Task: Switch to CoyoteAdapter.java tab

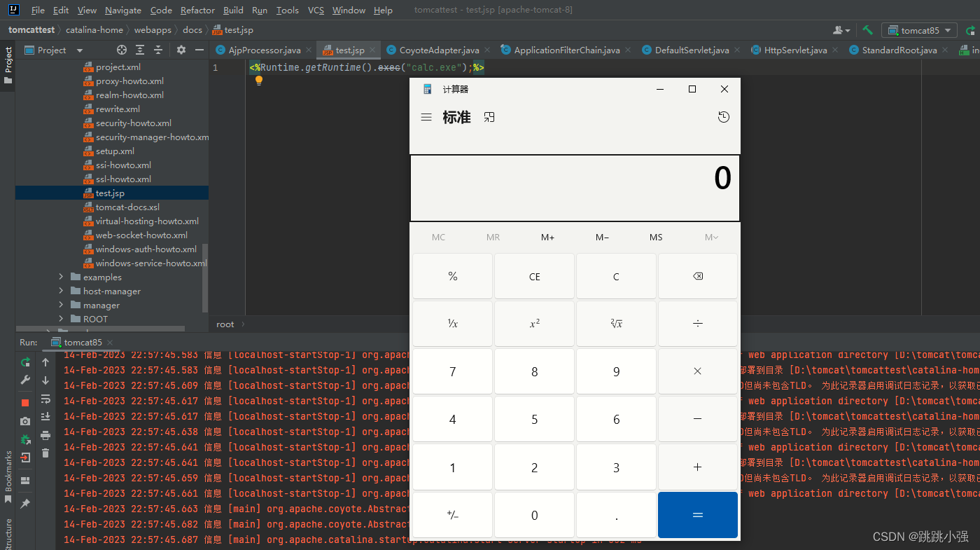Action: [x=439, y=50]
